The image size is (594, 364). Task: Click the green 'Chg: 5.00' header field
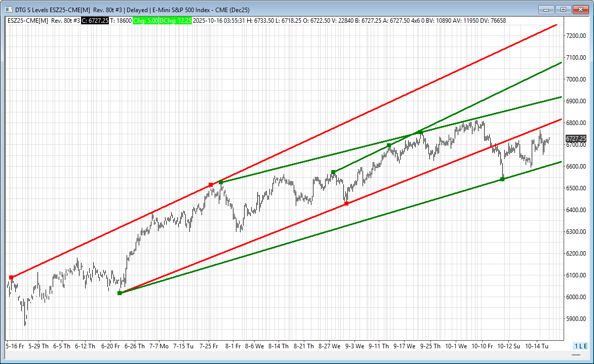point(145,21)
